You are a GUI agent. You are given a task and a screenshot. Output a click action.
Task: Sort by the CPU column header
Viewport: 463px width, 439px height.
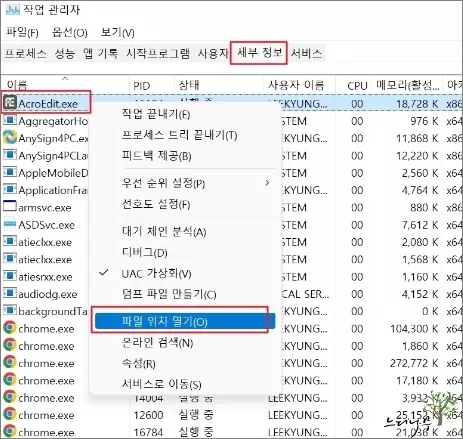(x=354, y=84)
